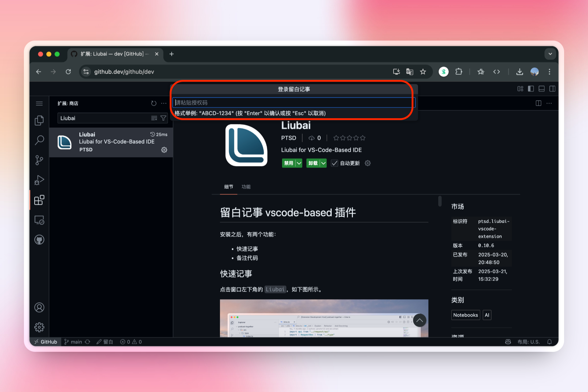Toggle the auto update checkbox
The image size is (588, 392).
[334, 163]
